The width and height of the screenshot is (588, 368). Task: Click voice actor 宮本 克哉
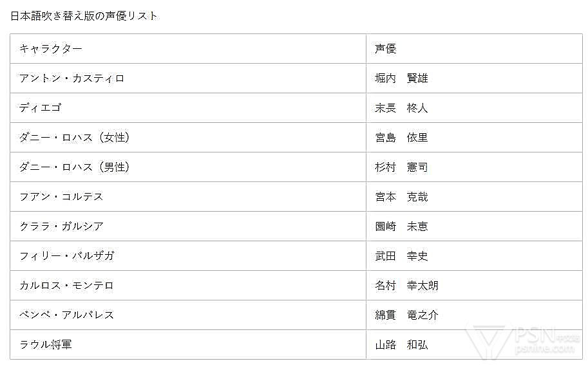[x=401, y=197]
